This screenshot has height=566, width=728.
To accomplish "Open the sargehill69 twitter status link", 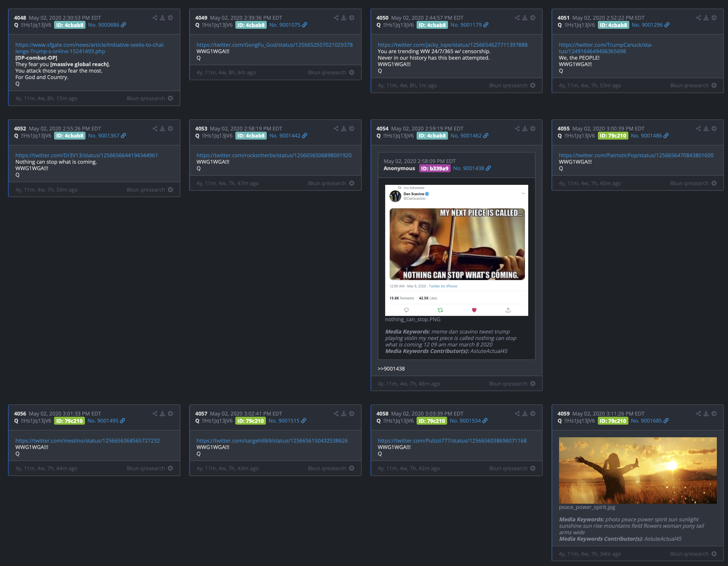I will click(x=272, y=441).
